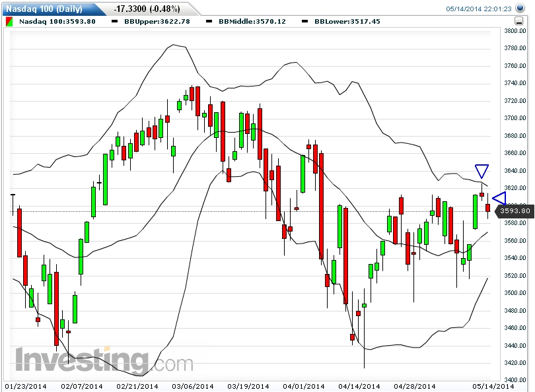The height and width of the screenshot is (392, 535).
Task: Click the BBUpper:3622.78 legend label
Action: pyautogui.click(x=157, y=22)
